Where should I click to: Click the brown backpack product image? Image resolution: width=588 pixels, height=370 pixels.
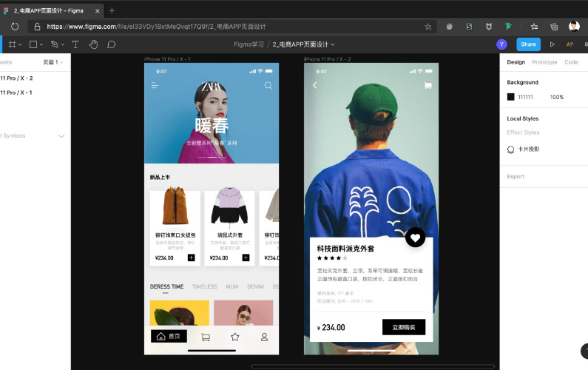[x=175, y=206]
